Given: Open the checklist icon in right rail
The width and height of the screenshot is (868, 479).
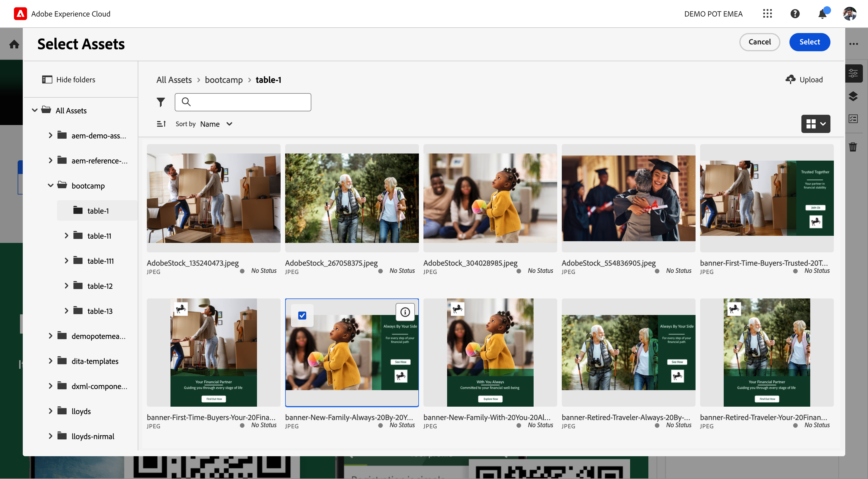Looking at the screenshot, I should point(853,119).
